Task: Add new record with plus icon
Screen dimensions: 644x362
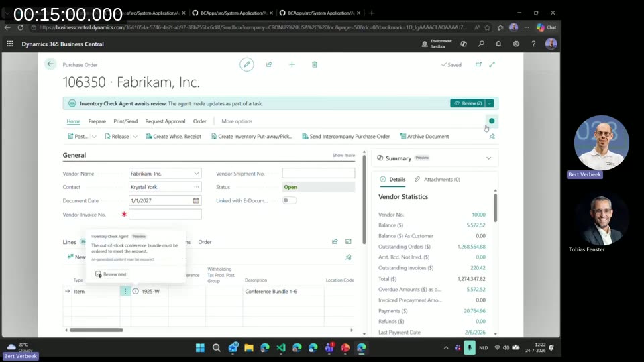Action: (x=292, y=64)
